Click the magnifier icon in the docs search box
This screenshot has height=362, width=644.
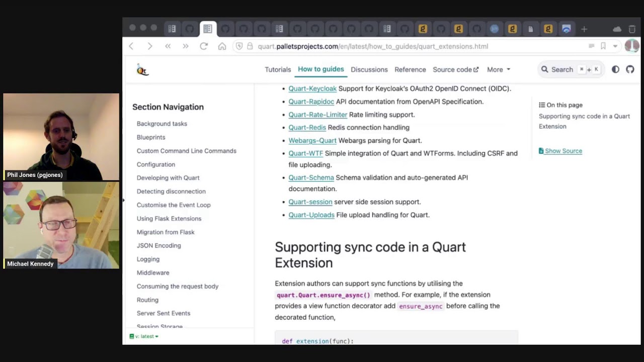point(545,69)
